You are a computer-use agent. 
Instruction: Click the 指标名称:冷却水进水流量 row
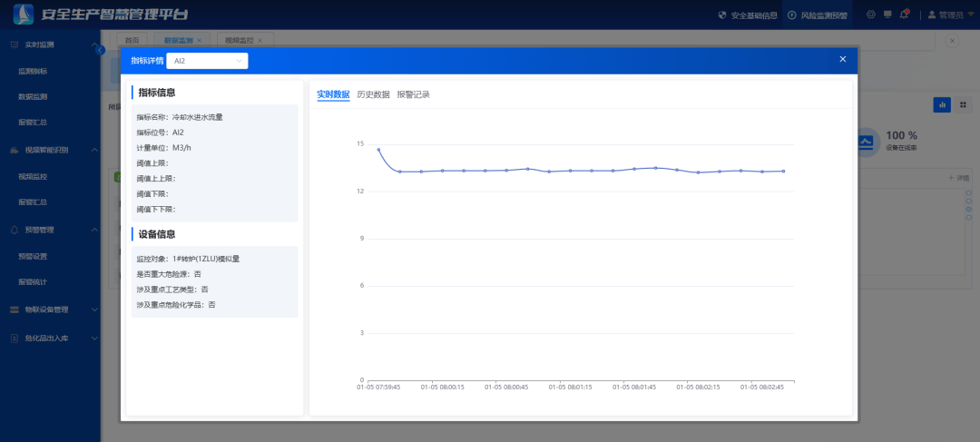(180, 117)
